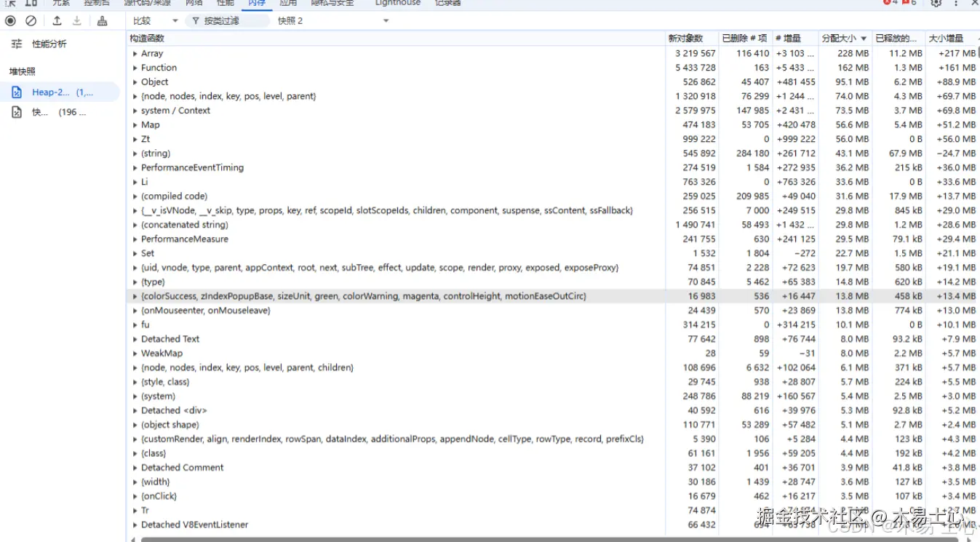Expand the (string) row

(x=135, y=154)
